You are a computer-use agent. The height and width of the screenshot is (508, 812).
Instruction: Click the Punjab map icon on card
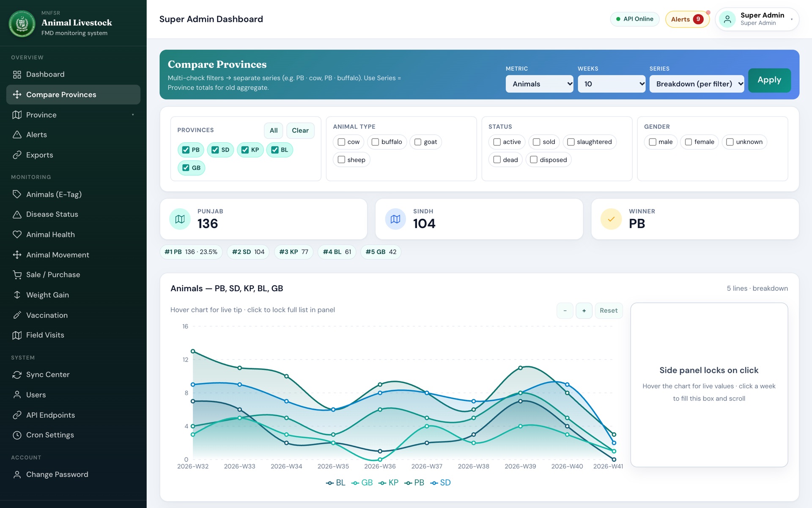pyautogui.click(x=180, y=219)
